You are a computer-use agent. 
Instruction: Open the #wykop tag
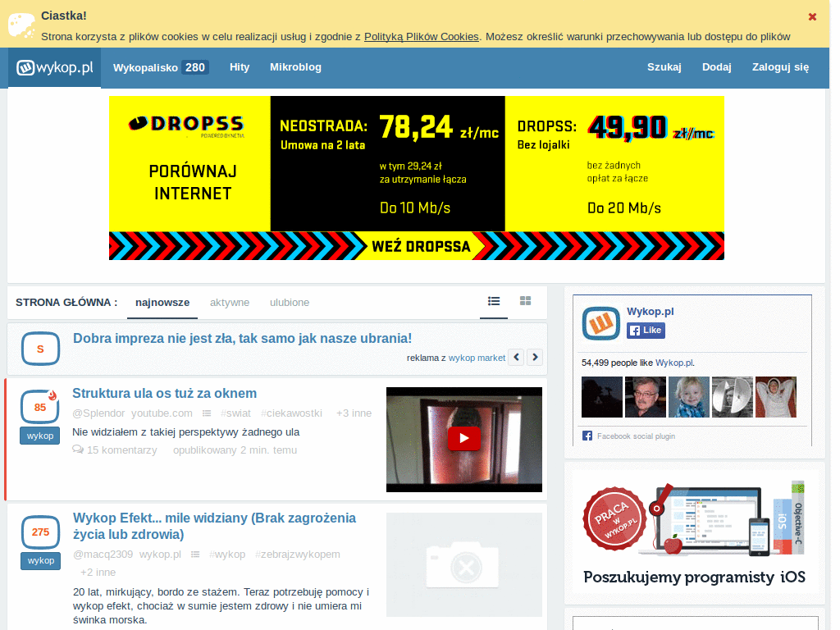tap(227, 554)
